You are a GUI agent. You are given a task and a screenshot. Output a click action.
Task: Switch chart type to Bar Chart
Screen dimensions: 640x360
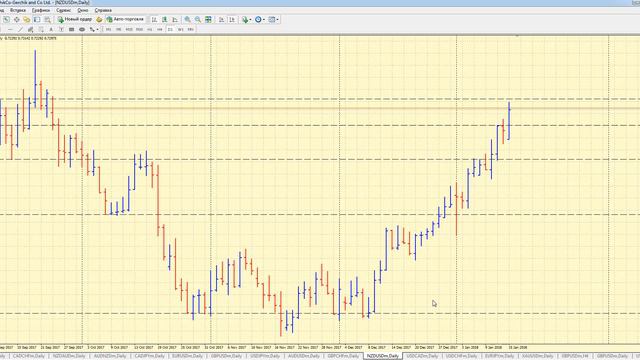click(155, 19)
